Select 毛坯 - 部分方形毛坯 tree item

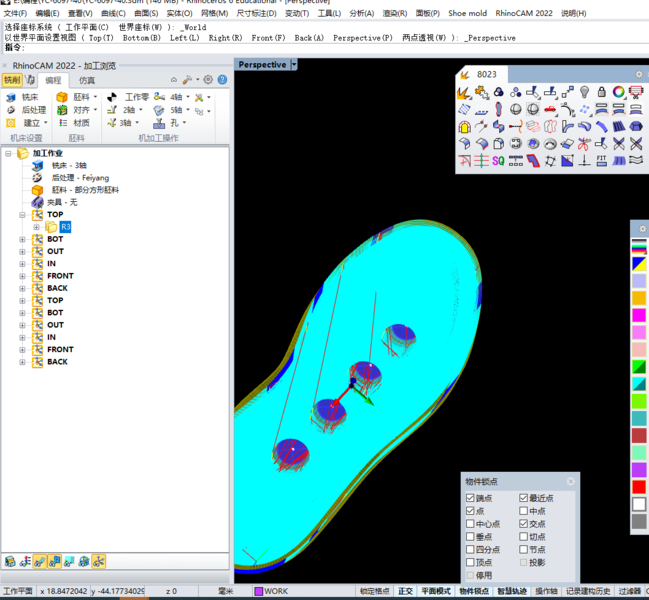point(85,190)
